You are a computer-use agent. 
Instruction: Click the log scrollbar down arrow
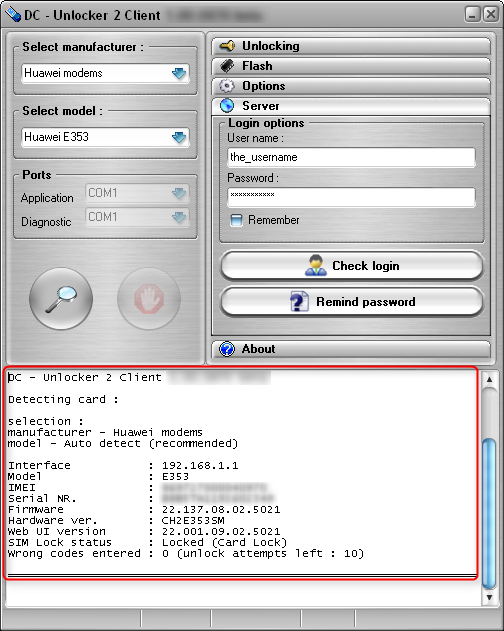(x=489, y=597)
